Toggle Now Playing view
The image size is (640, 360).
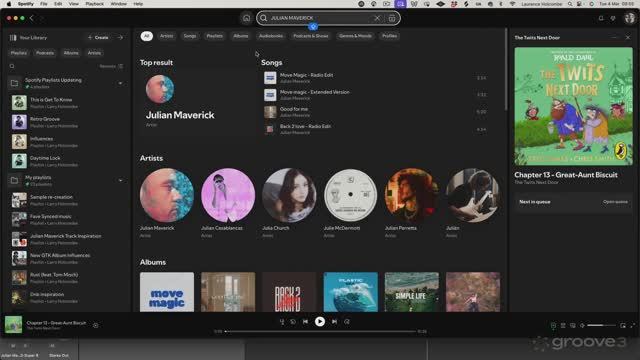click(553, 325)
